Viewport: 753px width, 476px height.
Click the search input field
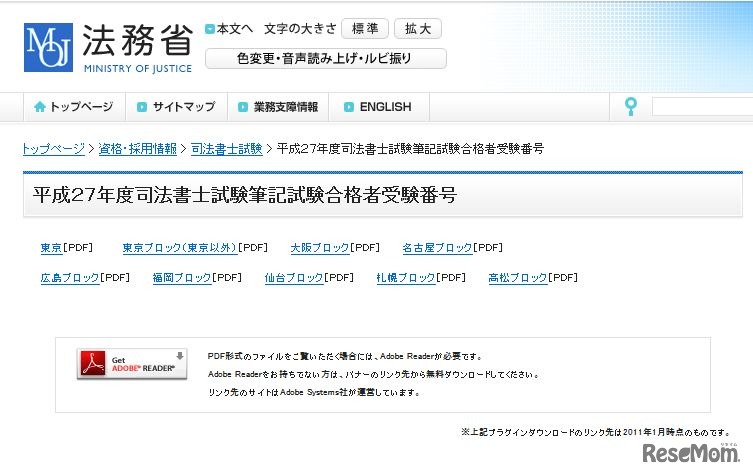tap(702, 106)
